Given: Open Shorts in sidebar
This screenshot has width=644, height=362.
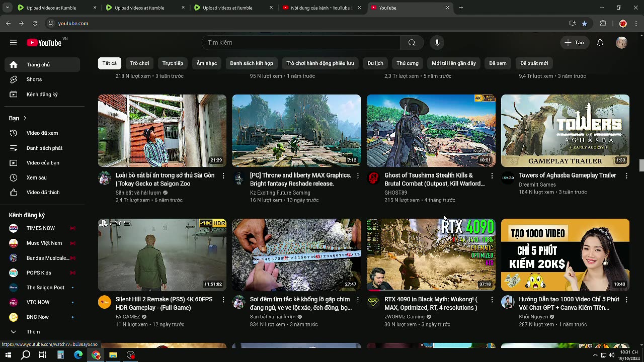Looking at the screenshot, I should point(42,79).
